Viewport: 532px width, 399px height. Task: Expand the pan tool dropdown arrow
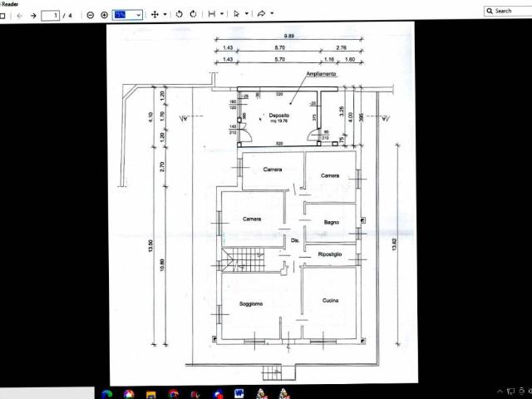165,15
